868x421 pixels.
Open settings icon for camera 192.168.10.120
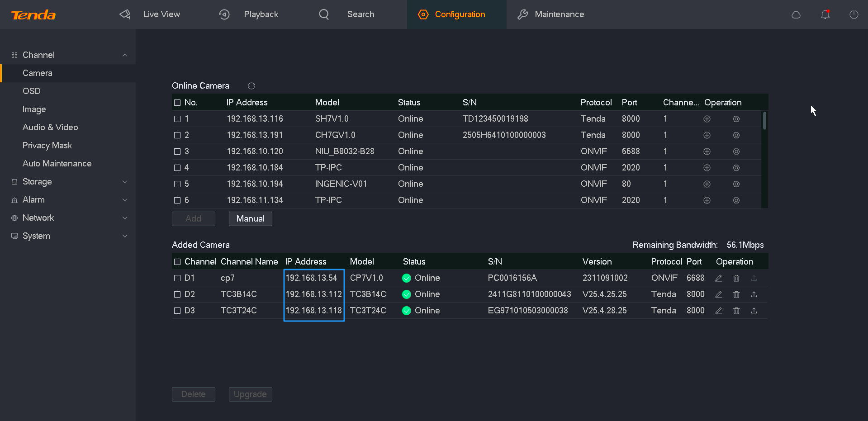pos(736,151)
